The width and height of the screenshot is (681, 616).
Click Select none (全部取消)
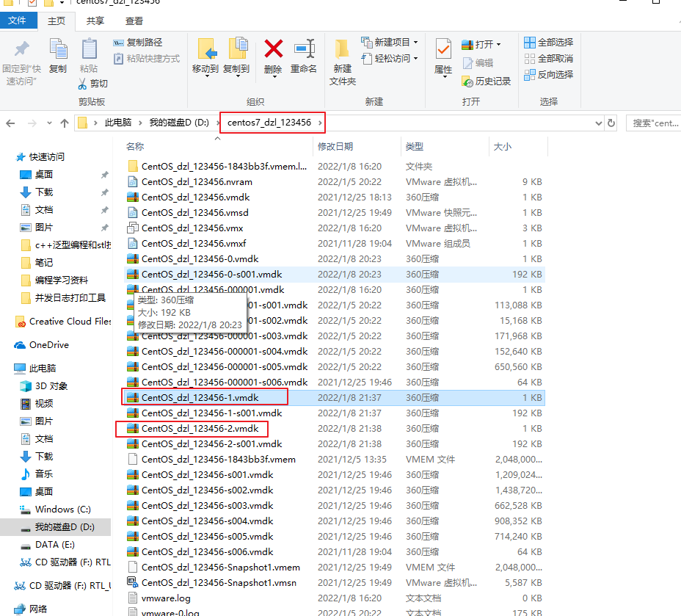tap(548, 59)
